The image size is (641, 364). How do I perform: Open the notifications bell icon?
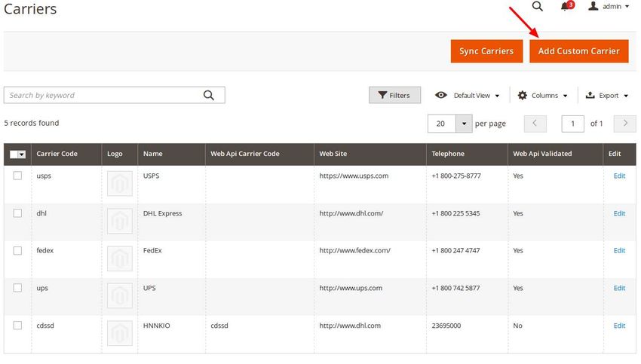pos(567,6)
